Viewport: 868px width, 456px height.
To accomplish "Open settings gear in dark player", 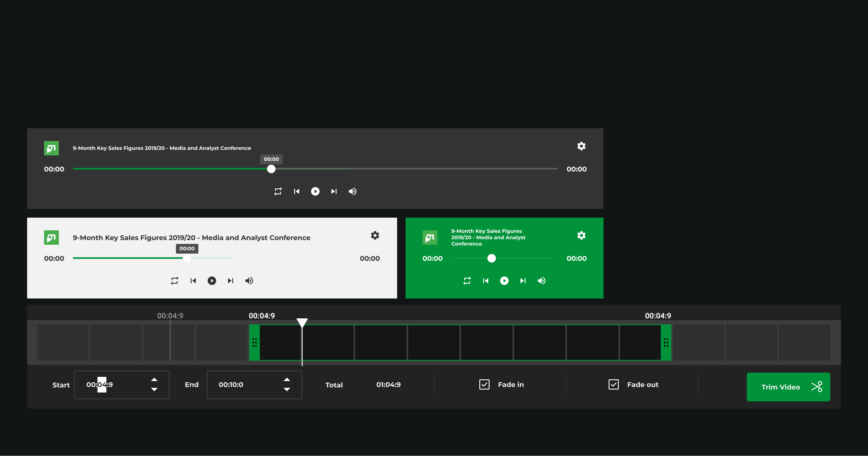I will [581, 146].
